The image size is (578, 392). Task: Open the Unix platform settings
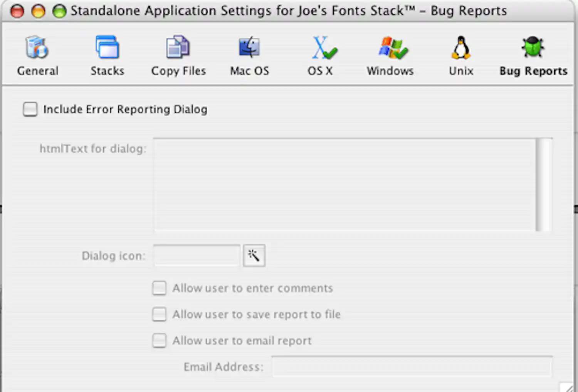(461, 54)
